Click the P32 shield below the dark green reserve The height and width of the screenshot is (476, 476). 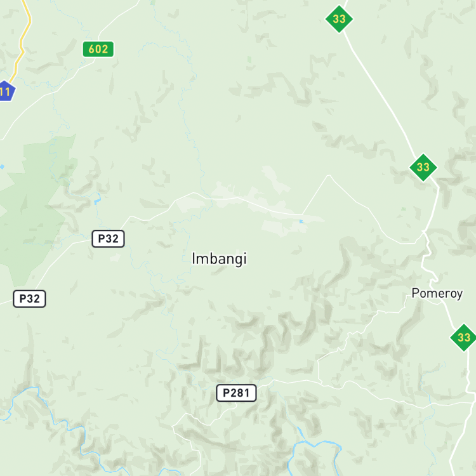29,299
